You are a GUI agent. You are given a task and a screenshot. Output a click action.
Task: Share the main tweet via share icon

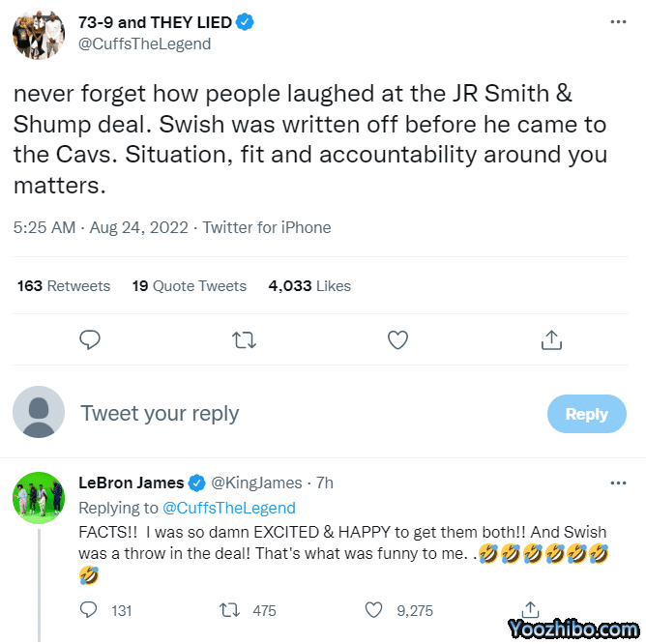(x=551, y=339)
